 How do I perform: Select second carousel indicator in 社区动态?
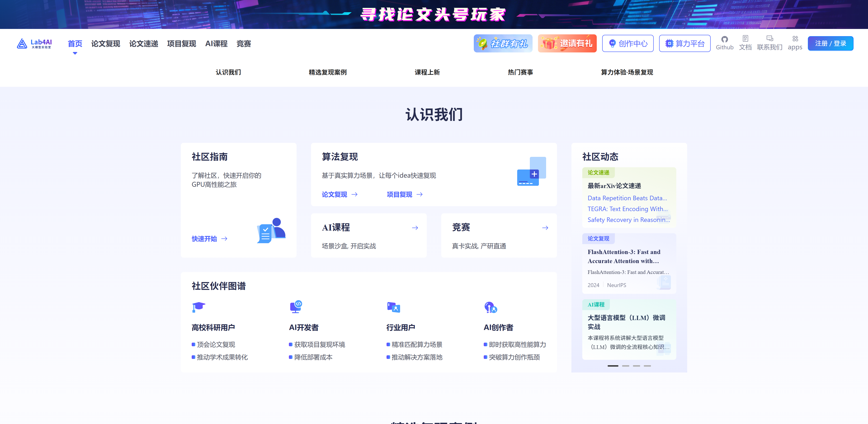625,366
